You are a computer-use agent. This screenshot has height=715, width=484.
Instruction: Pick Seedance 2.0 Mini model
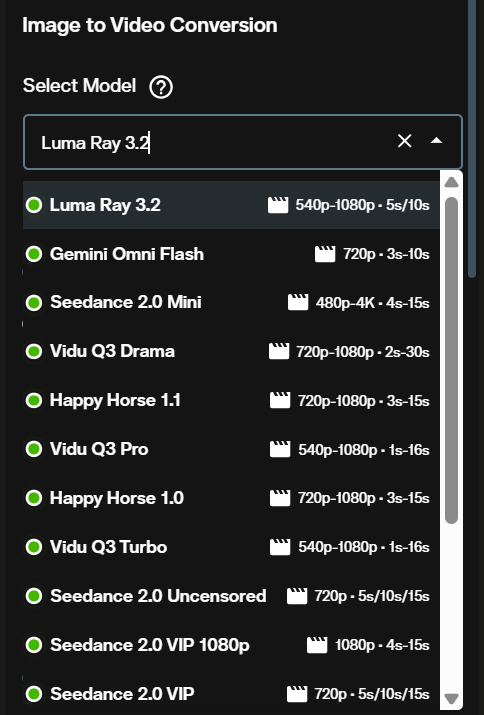(x=231, y=302)
